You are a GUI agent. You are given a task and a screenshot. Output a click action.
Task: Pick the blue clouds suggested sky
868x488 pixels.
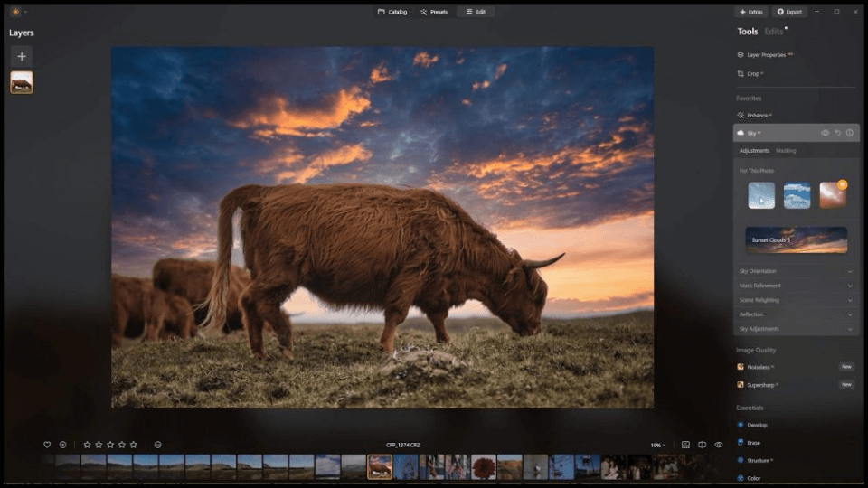click(797, 195)
